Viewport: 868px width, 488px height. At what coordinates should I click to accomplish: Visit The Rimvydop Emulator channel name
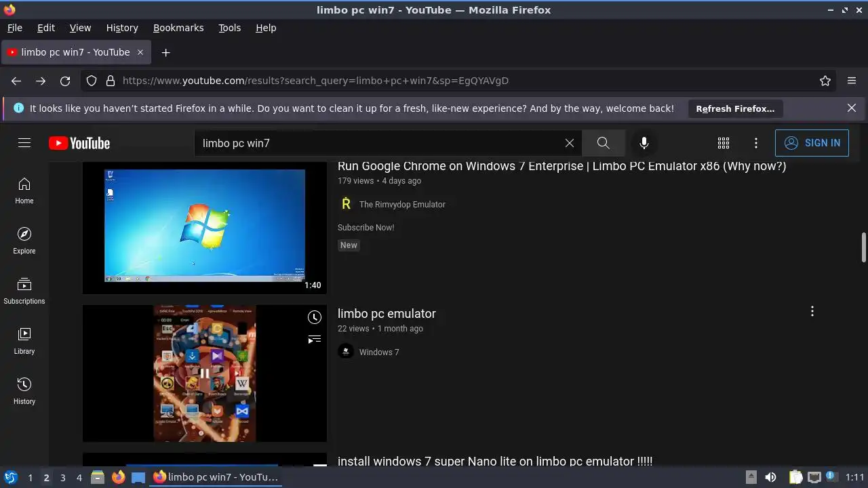[x=402, y=204]
